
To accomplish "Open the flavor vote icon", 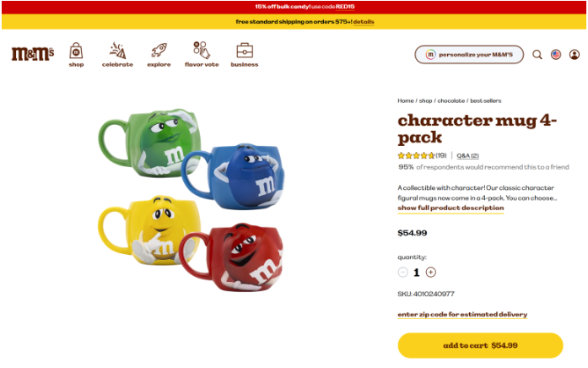I will click(x=202, y=54).
